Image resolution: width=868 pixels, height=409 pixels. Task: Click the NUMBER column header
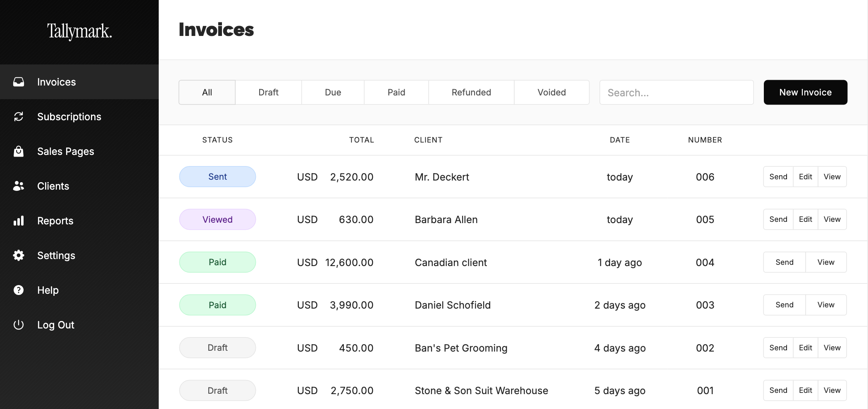click(x=705, y=140)
